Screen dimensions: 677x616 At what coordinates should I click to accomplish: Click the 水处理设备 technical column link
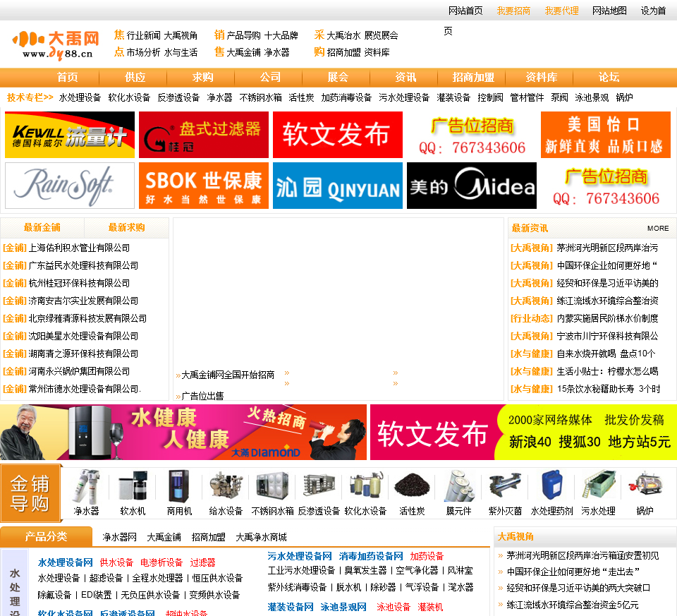(80, 97)
